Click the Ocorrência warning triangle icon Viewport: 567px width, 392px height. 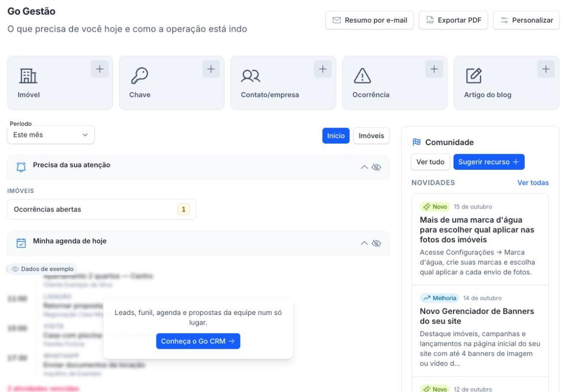click(x=362, y=76)
